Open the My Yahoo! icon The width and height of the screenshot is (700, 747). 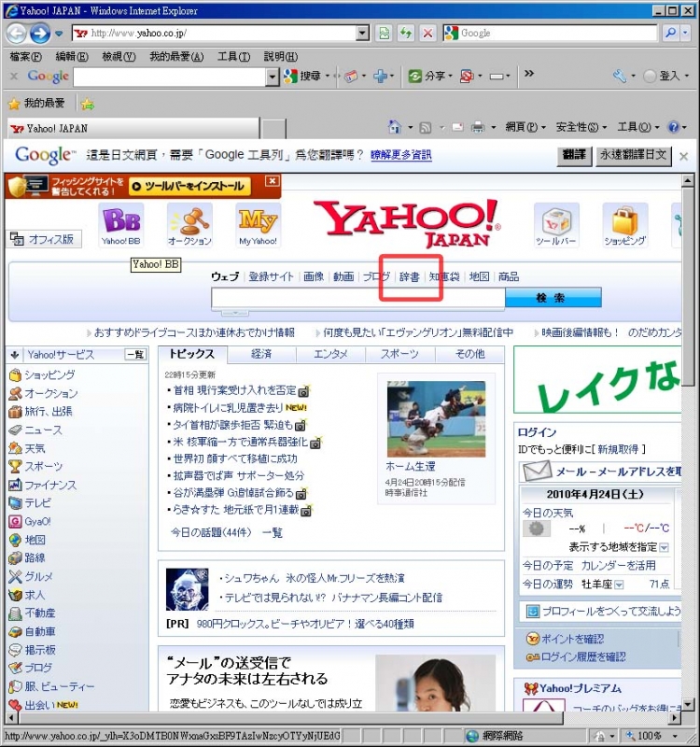point(259,225)
